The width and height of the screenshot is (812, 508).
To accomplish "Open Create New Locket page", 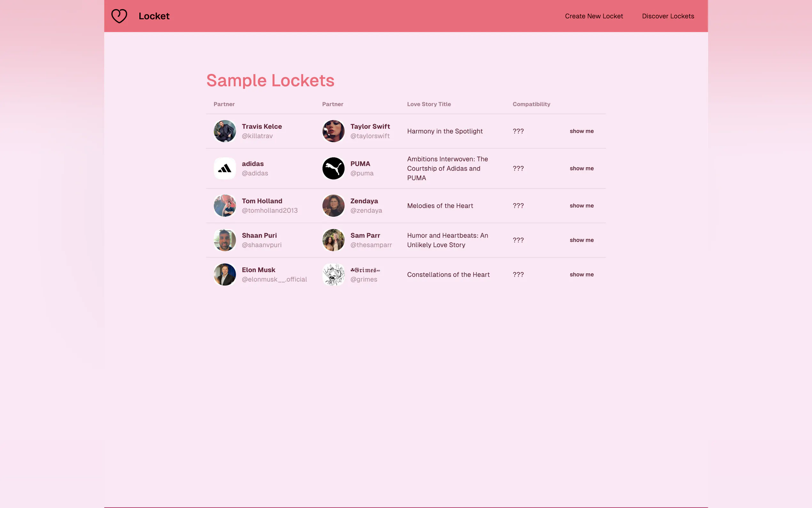I will pyautogui.click(x=593, y=16).
